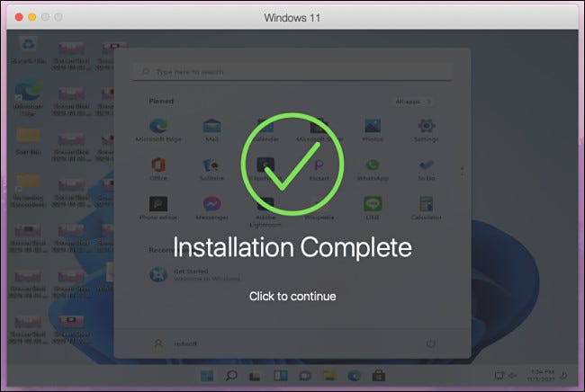
Task: Launch the Solitaire pinned app
Action: (x=211, y=169)
